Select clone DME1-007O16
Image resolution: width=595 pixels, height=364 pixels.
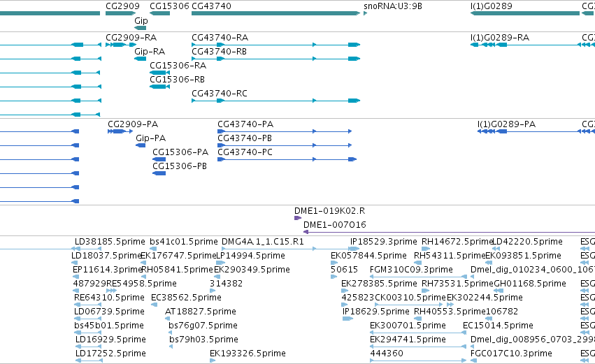335,225
